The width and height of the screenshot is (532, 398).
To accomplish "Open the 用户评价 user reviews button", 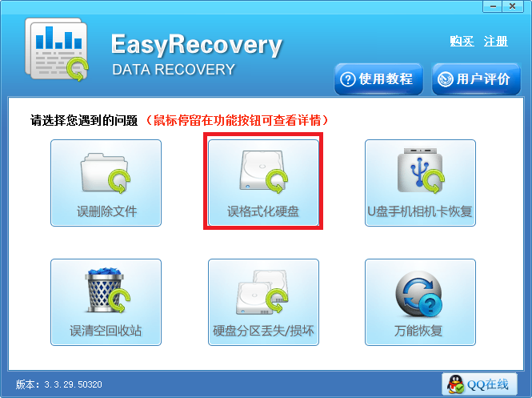I will pyautogui.click(x=476, y=79).
